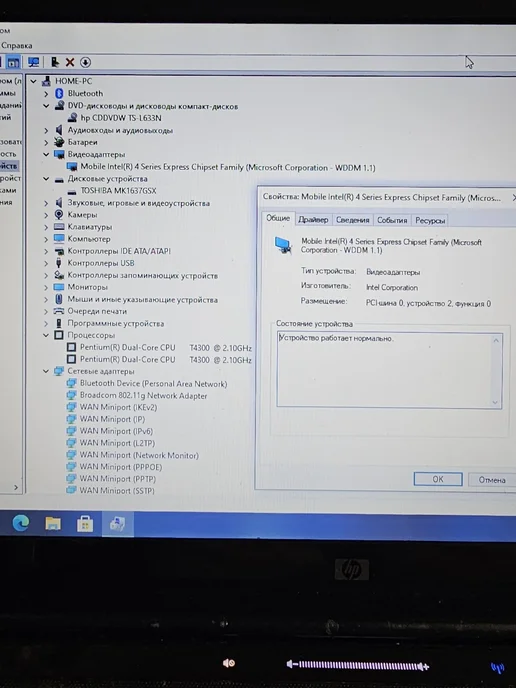This screenshot has height=688, width=516.
Task: Click the Device Manager taskbar icon
Action: click(118, 523)
